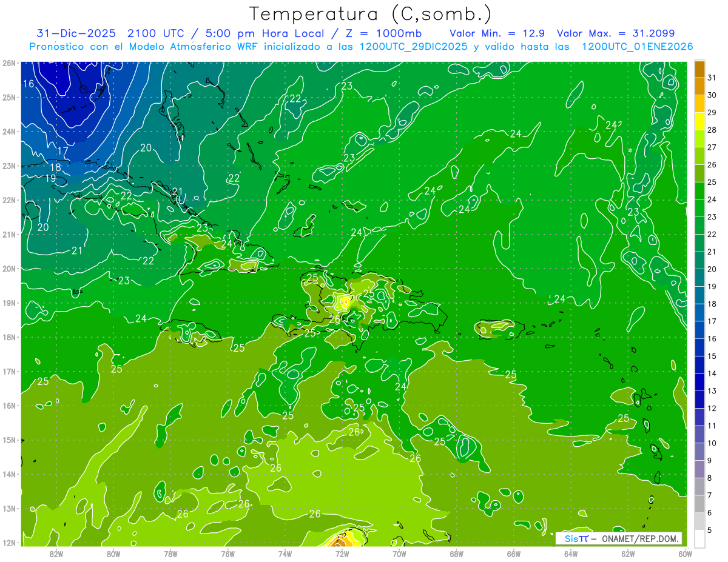Click the valid-until time 1200UTC_01ENE2026
The height and width of the screenshot is (562, 728).
638,47
